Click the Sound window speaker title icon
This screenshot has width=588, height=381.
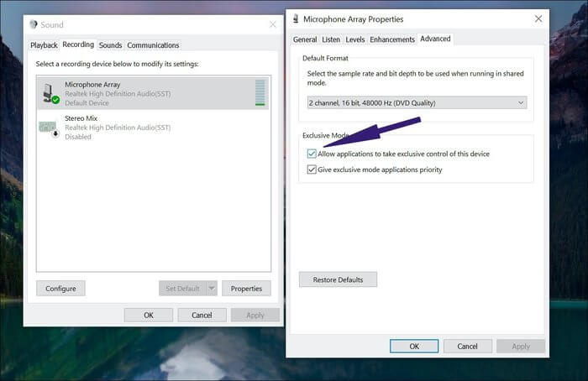click(34, 24)
